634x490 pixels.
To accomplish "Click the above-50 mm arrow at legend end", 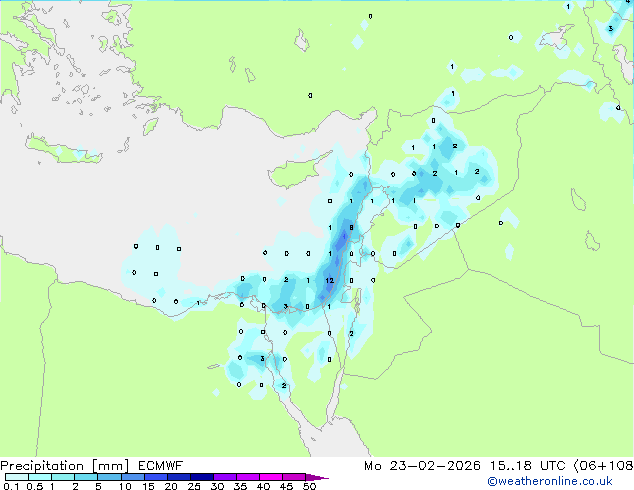I will 317,477.
